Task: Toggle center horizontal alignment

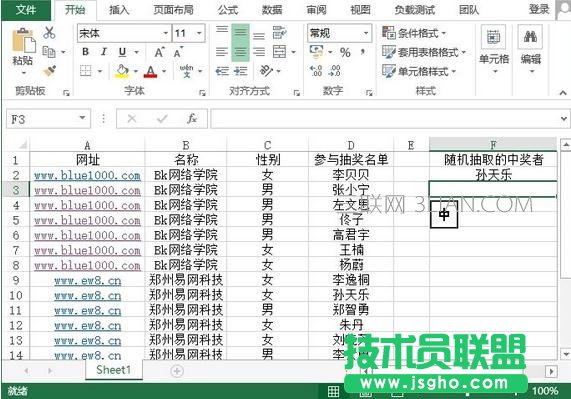Action: (x=240, y=52)
